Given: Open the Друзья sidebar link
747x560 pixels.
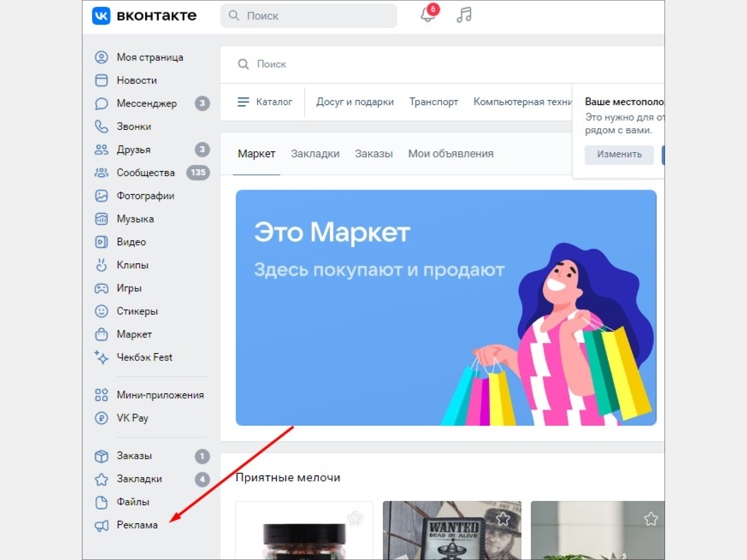Looking at the screenshot, I should pos(133,149).
